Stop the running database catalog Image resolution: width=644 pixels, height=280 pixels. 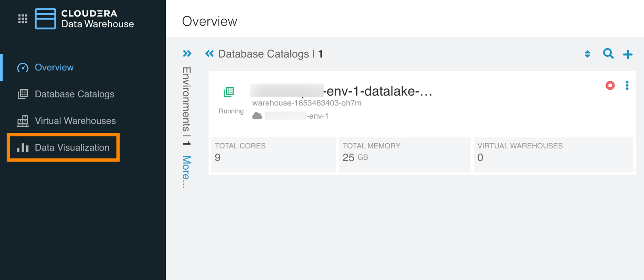pos(610,85)
